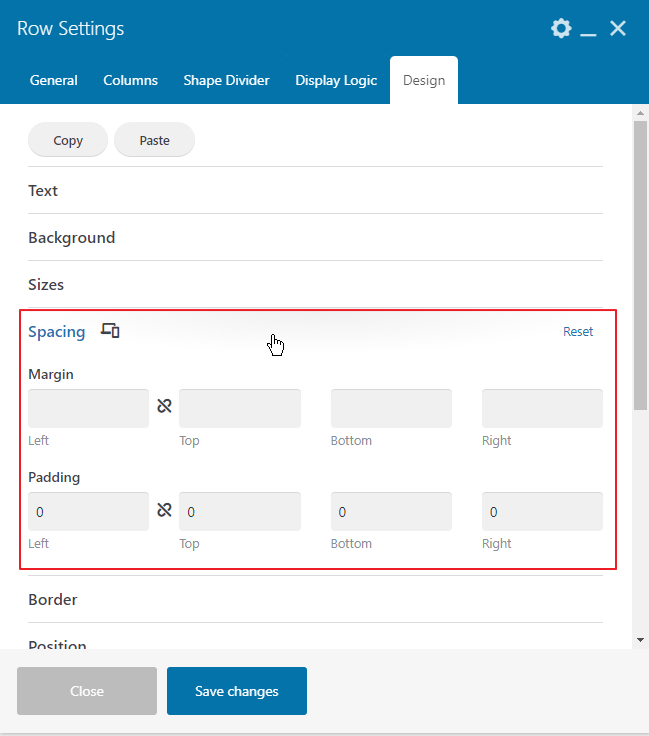The image size is (649, 736).
Task: Expand the Text section
Action: coord(315,191)
